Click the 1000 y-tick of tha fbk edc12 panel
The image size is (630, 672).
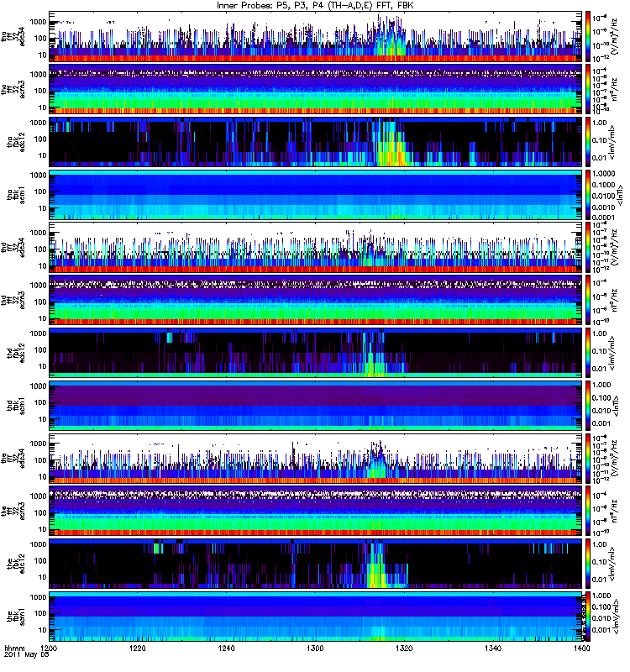(39, 123)
